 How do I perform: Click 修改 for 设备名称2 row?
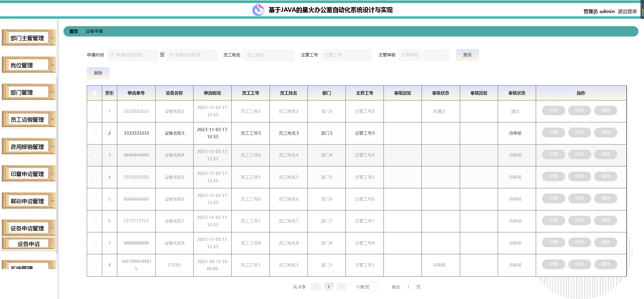tap(579, 110)
